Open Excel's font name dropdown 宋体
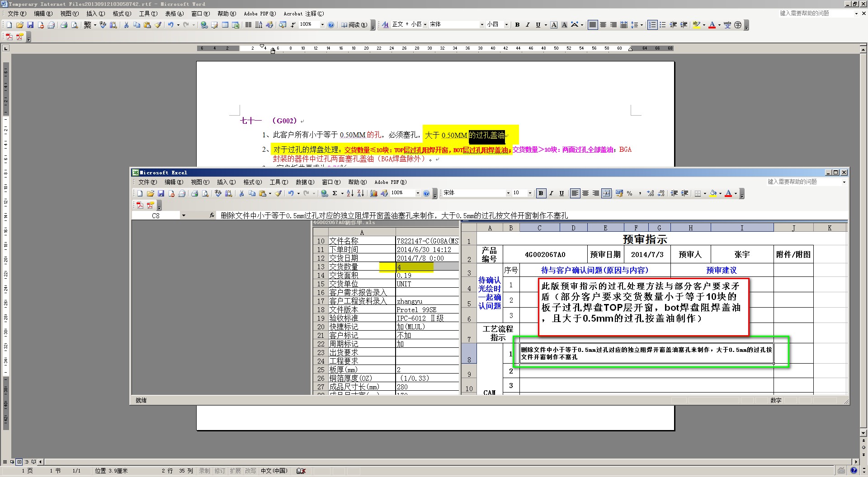The width and height of the screenshot is (868, 477). point(508,193)
